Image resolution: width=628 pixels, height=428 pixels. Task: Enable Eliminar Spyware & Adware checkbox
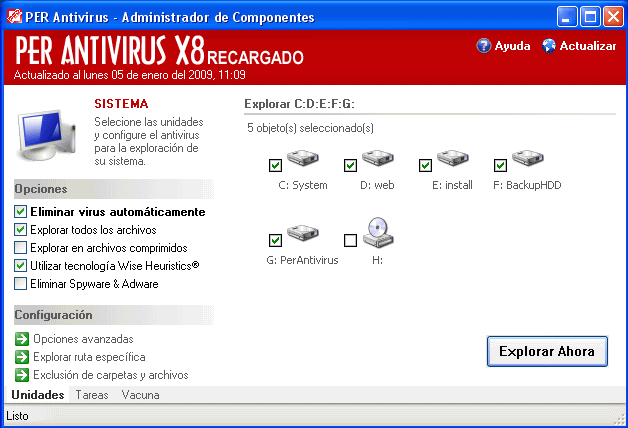(x=21, y=284)
